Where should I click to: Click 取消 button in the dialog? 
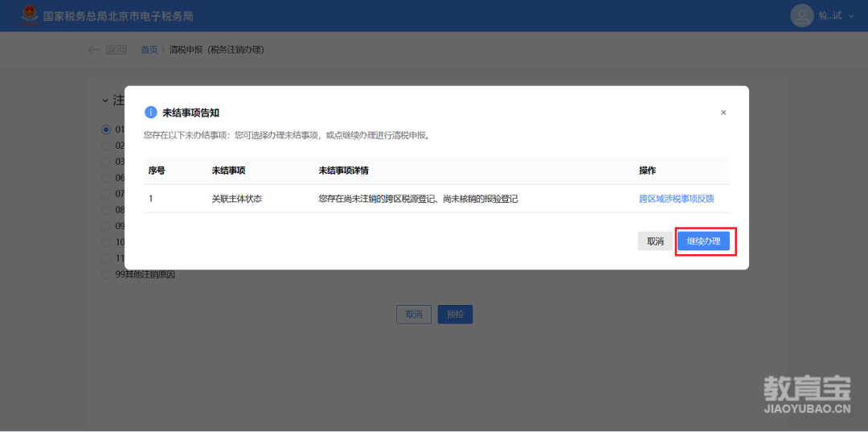(x=655, y=241)
